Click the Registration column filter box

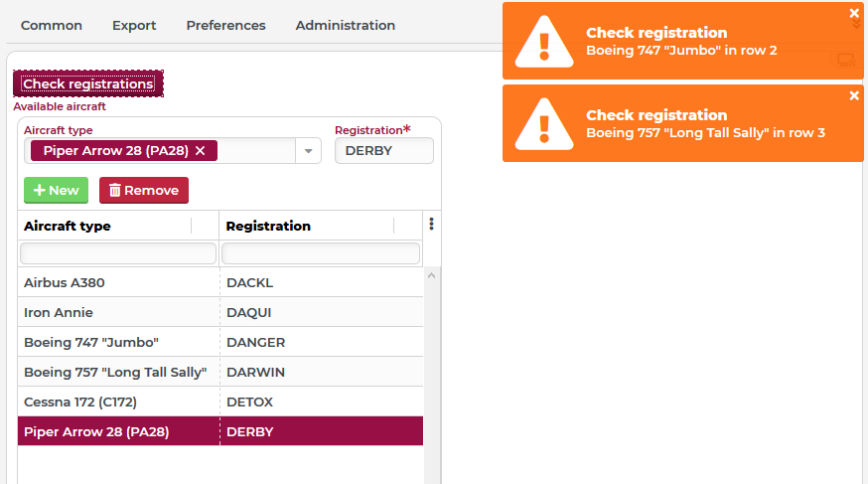pyautogui.click(x=321, y=253)
